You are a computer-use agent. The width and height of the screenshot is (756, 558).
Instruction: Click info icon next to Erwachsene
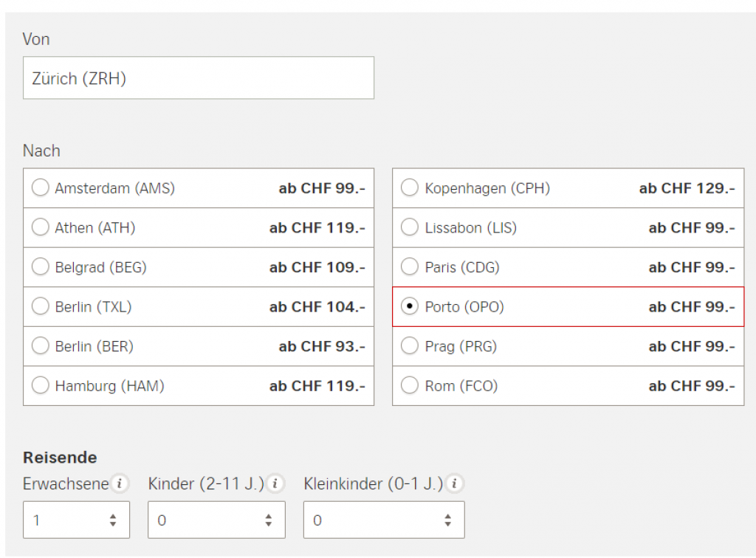point(120,484)
